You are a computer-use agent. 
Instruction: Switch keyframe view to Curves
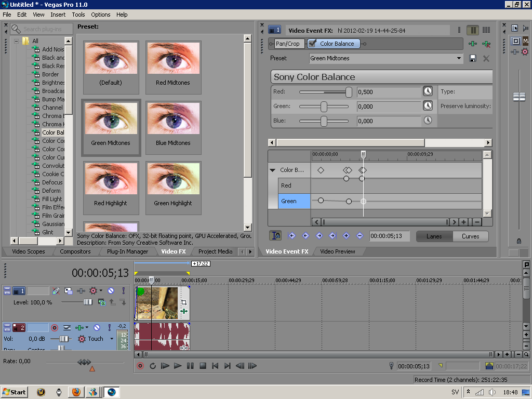pyautogui.click(x=471, y=236)
